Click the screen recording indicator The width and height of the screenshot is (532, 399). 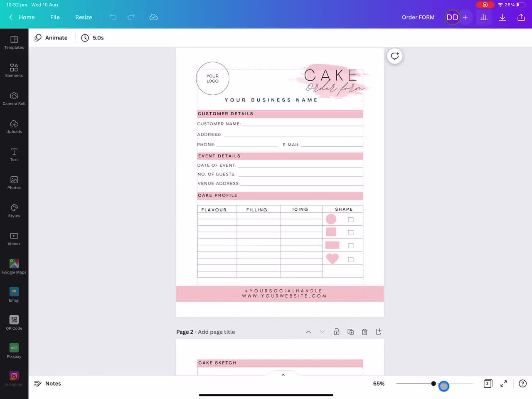point(485,5)
